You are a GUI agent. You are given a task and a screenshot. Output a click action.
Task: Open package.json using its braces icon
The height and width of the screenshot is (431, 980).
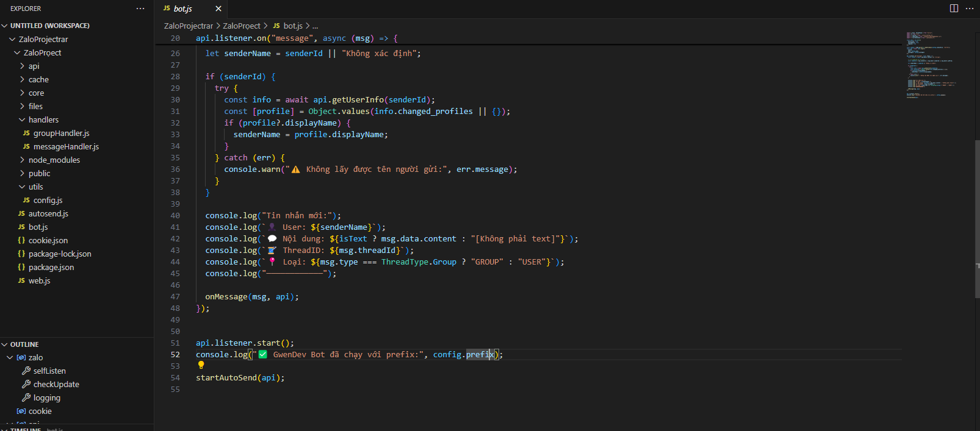point(21,267)
